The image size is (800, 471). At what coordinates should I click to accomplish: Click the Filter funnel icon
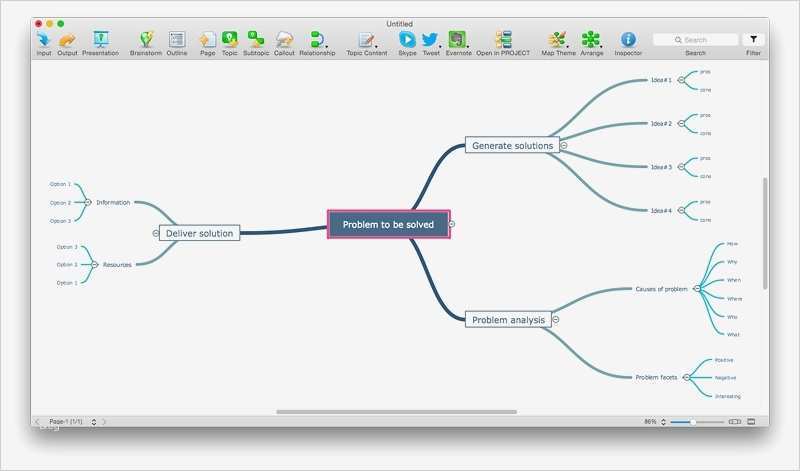pos(753,39)
